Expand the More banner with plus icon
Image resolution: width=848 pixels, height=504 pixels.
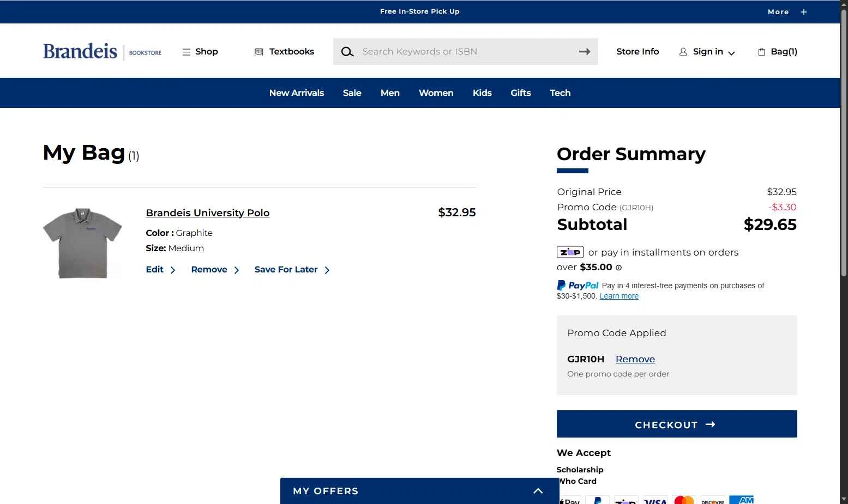tap(787, 11)
